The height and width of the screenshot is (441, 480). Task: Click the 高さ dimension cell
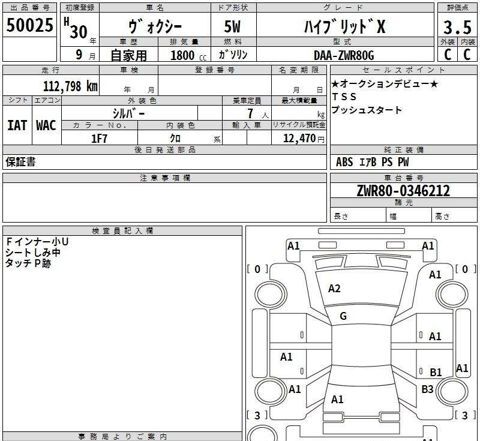tap(454, 216)
